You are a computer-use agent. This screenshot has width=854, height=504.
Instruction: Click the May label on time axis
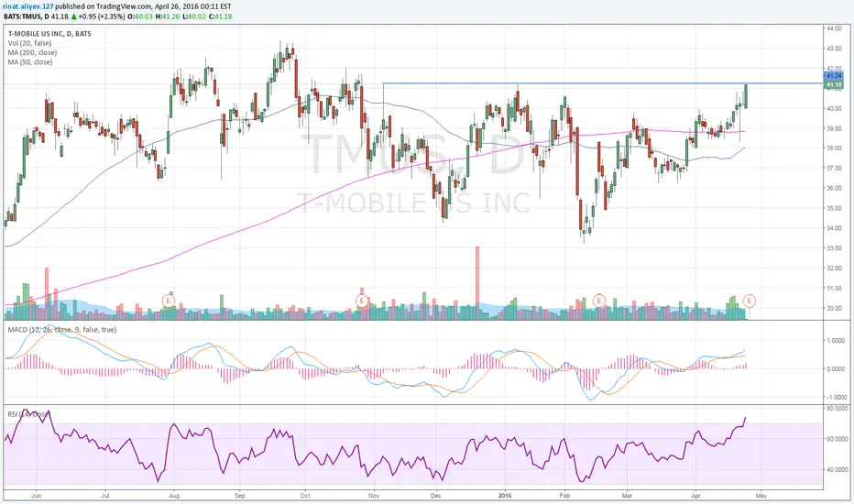[x=761, y=496]
